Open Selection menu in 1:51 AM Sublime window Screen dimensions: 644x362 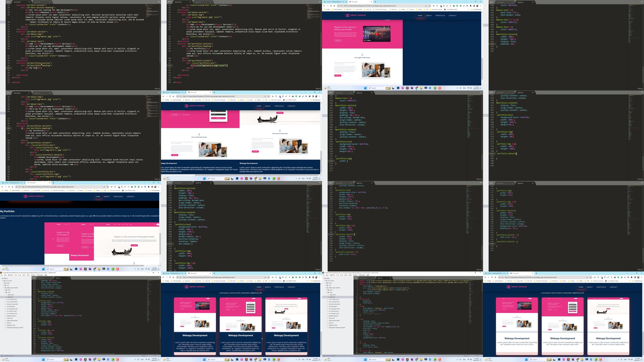click(10, 275)
